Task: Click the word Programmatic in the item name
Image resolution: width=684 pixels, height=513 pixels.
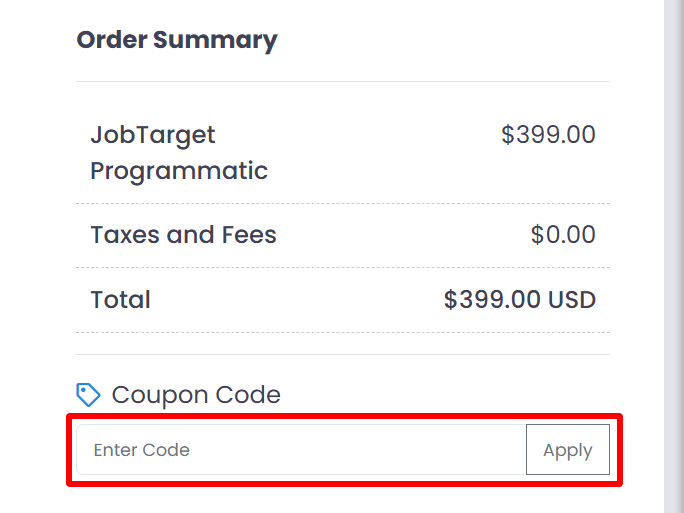Action: 179,171
